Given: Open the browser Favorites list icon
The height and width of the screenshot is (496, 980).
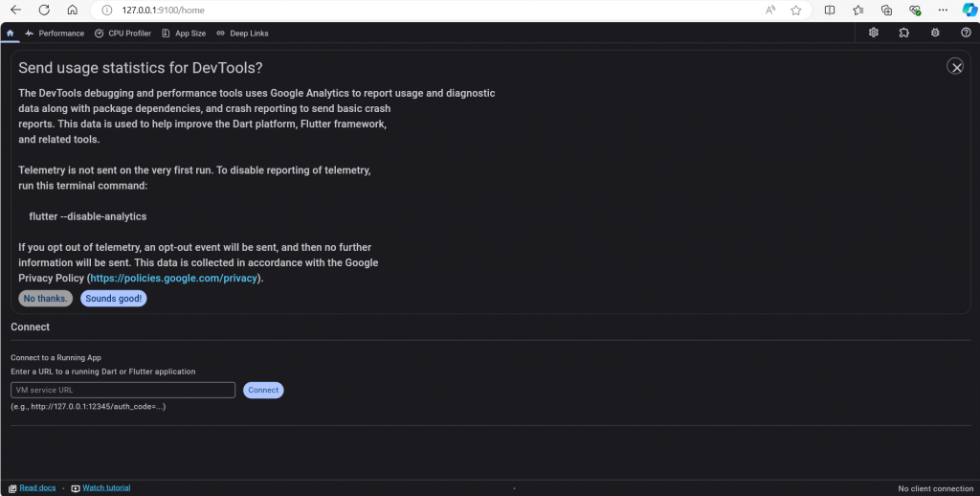Looking at the screenshot, I should [858, 10].
